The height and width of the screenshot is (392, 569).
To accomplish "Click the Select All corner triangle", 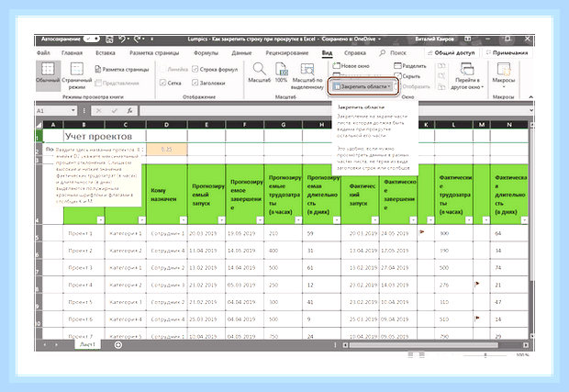I will point(39,125).
